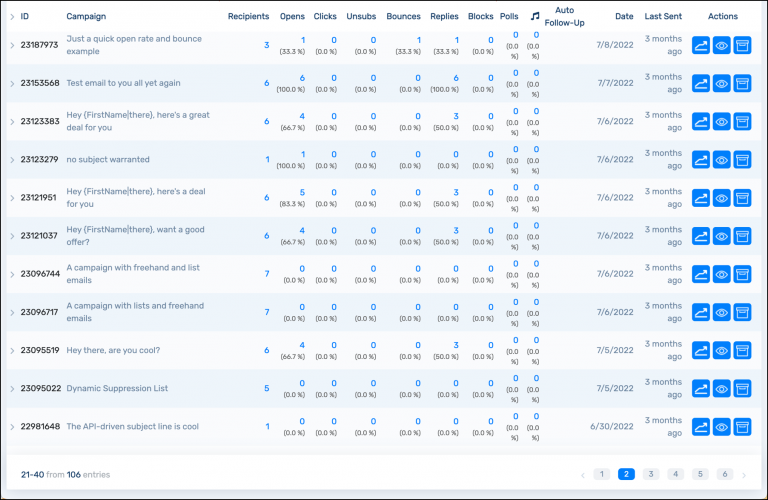This screenshot has height=500, width=768.
Task: Open the chart icon for campaign 23121951
Action: pyautogui.click(x=701, y=198)
